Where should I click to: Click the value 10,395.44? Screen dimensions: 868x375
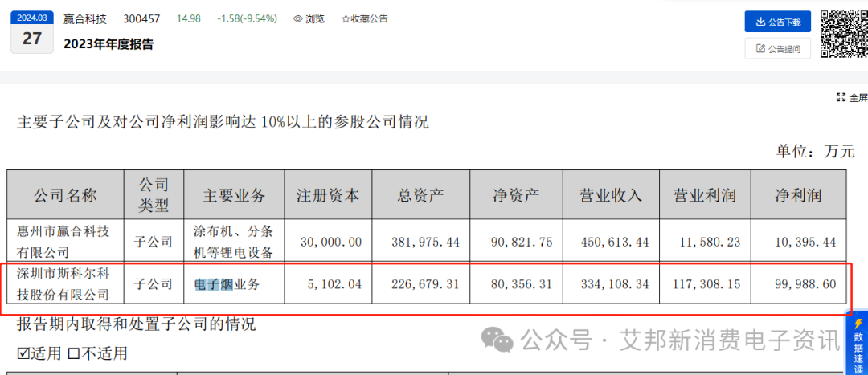coord(805,242)
